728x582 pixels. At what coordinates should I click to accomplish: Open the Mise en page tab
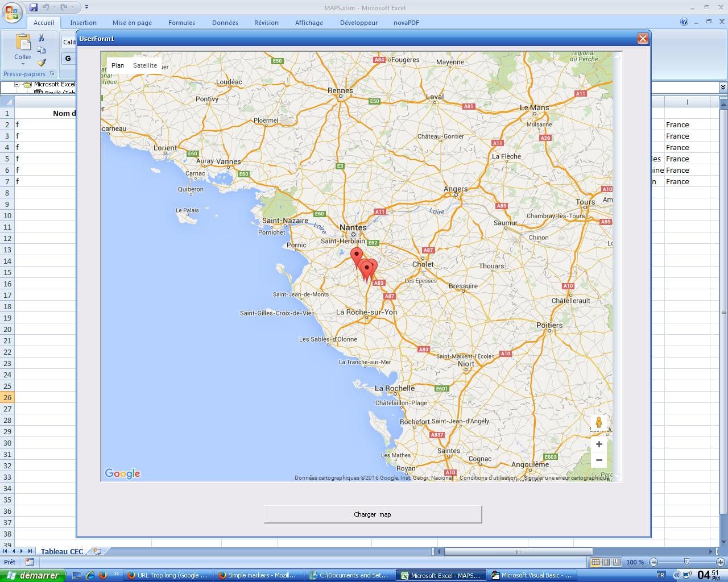click(x=132, y=23)
